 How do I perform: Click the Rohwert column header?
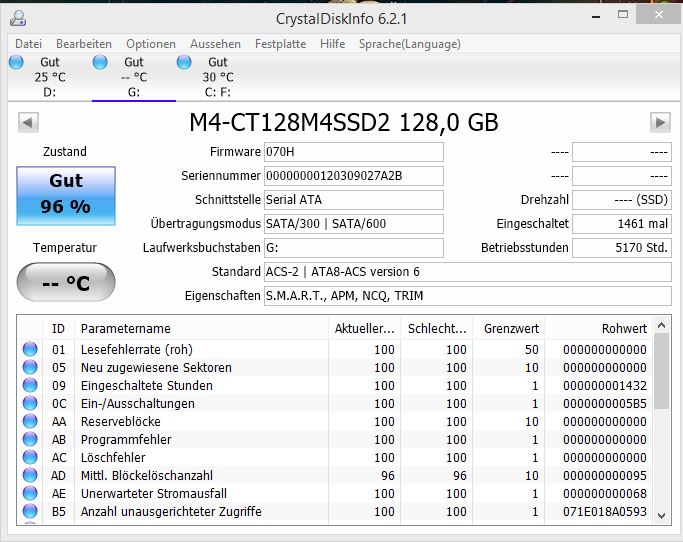coord(598,329)
